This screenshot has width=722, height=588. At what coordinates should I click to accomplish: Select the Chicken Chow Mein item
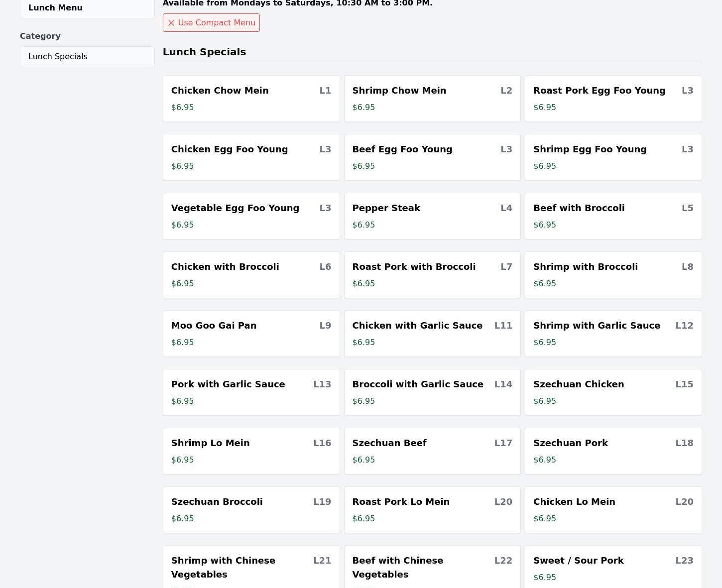point(251,99)
